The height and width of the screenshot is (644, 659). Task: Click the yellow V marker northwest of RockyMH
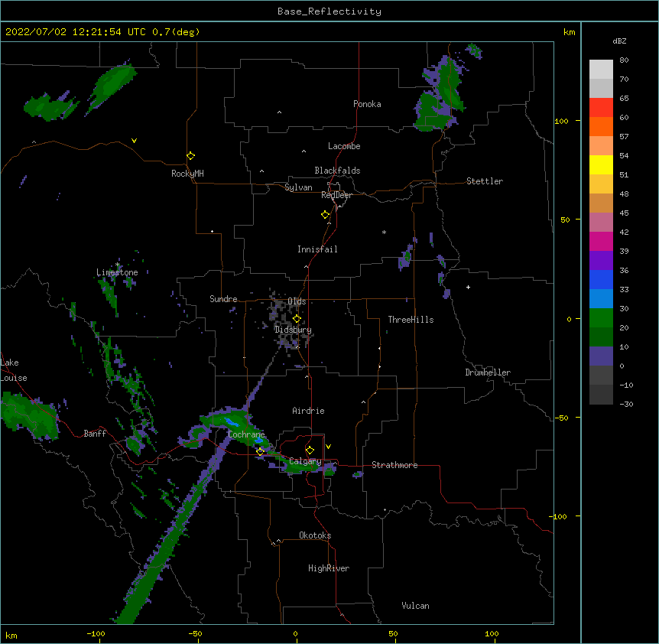point(134,141)
